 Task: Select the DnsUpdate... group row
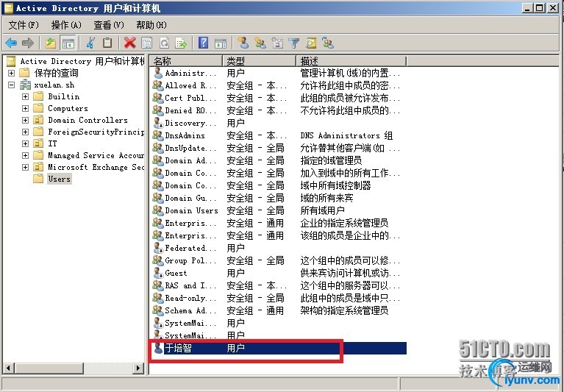(x=278, y=148)
